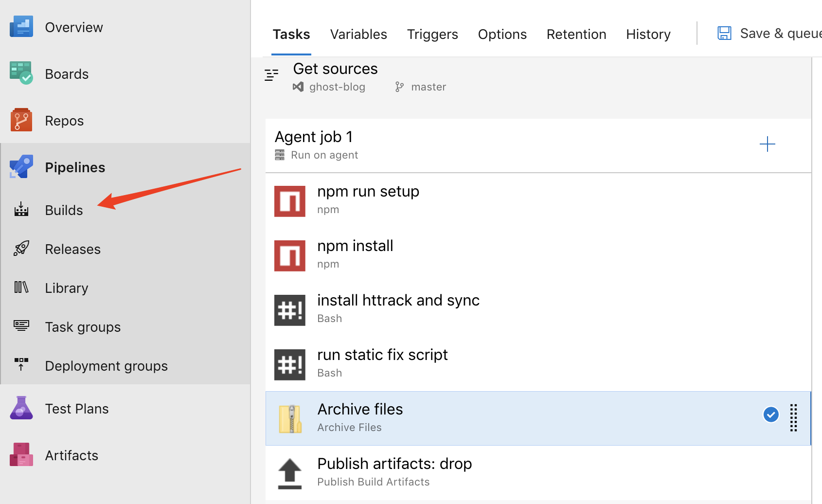
Task: Select install httrack and sync task
Action: pos(538,309)
